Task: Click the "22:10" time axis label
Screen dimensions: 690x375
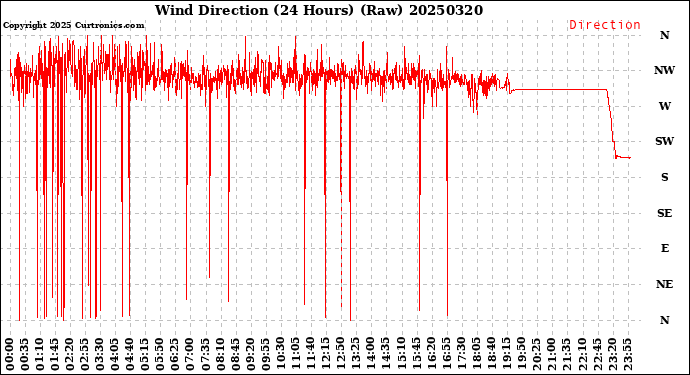Action: (581, 355)
